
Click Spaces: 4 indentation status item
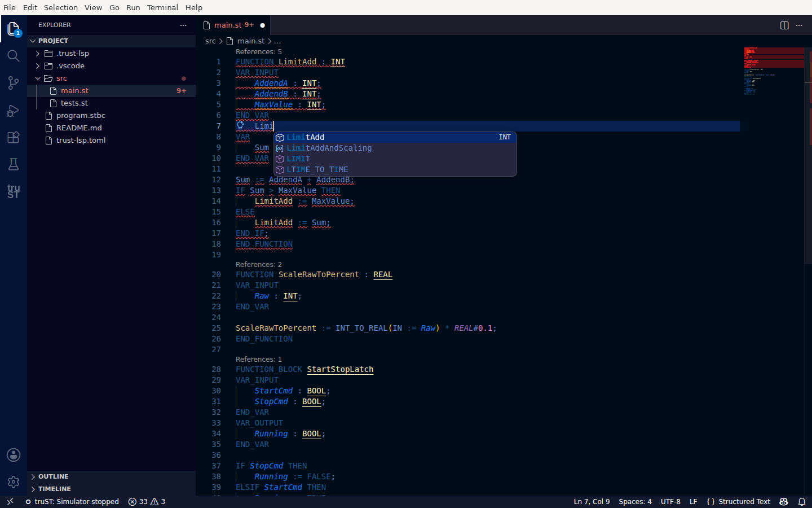635,501
